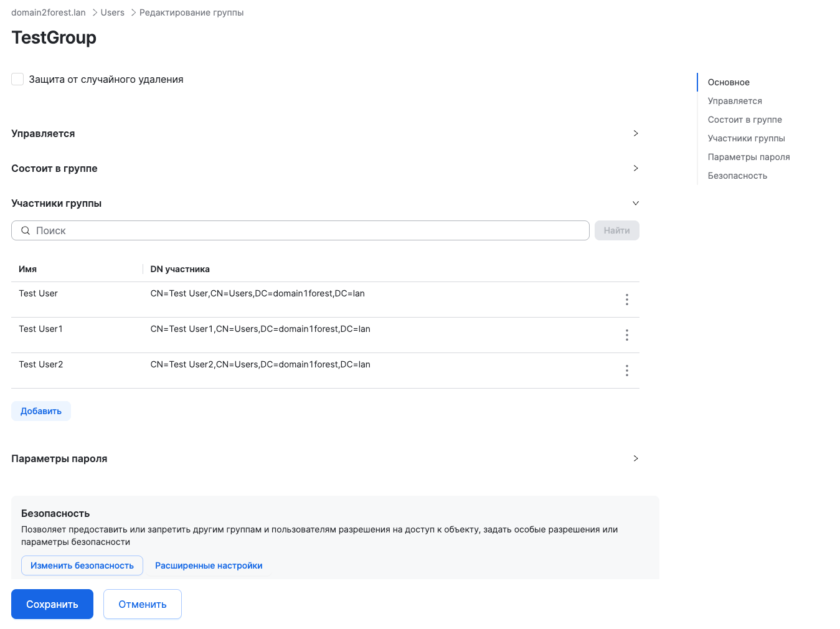The width and height of the screenshot is (840, 629).
Task: Open the Расширенные настройки link
Action: pos(209,565)
